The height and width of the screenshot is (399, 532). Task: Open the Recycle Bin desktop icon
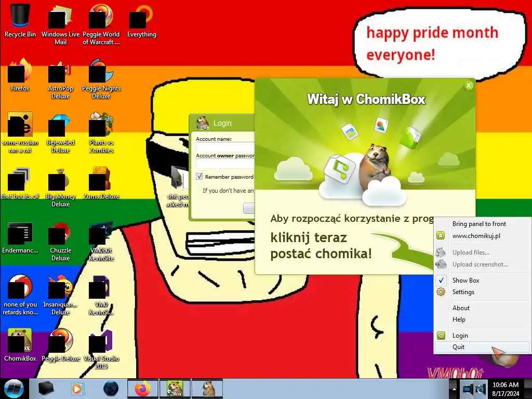click(x=20, y=20)
